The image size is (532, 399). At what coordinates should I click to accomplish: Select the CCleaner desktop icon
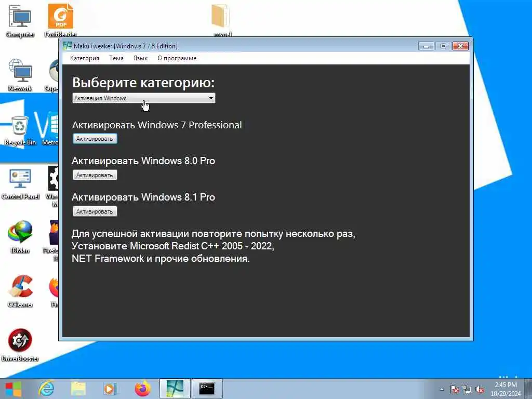coord(20,291)
